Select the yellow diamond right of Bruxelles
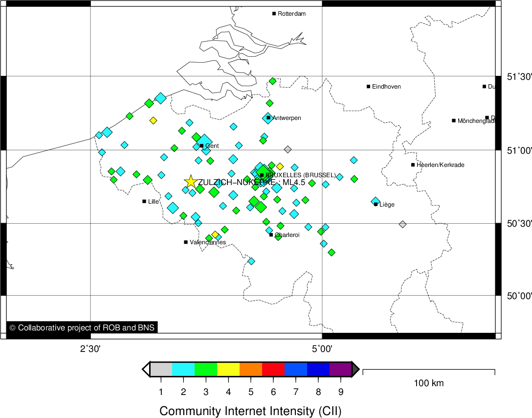This screenshot has width=532, height=418. point(280,166)
